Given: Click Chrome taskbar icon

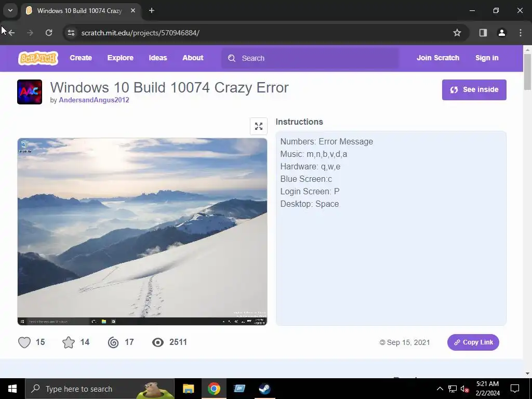Looking at the screenshot, I should coord(214,389).
